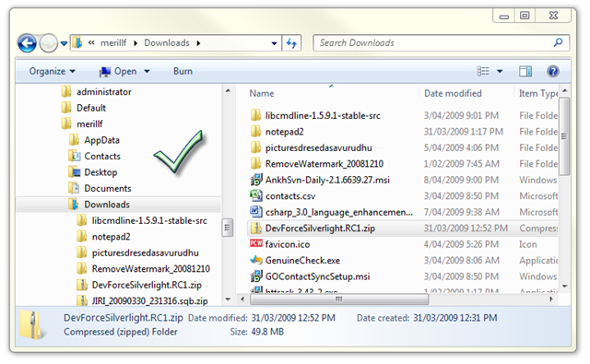The height and width of the screenshot is (364, 590).
Task: Expand the arrow after Downloads breadcrumb
Action: point(198,43)
